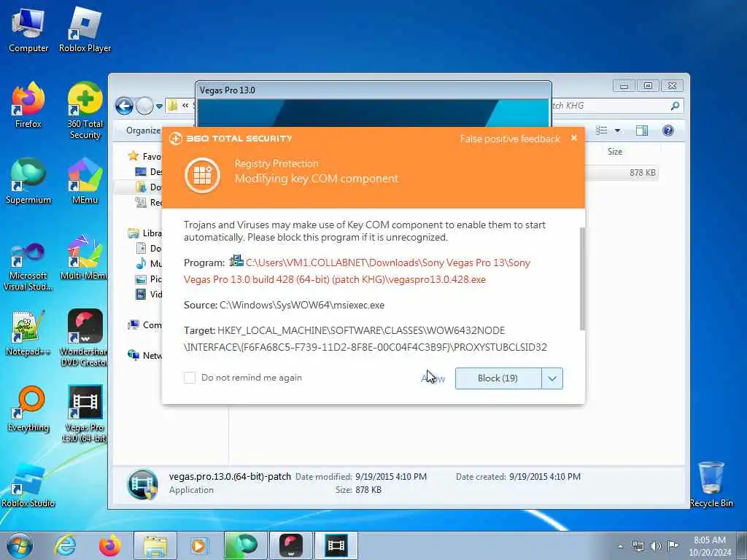Expand the Block button dropdown arrow
Viewport: 747px width, 560px height.
tap(552, 378)
